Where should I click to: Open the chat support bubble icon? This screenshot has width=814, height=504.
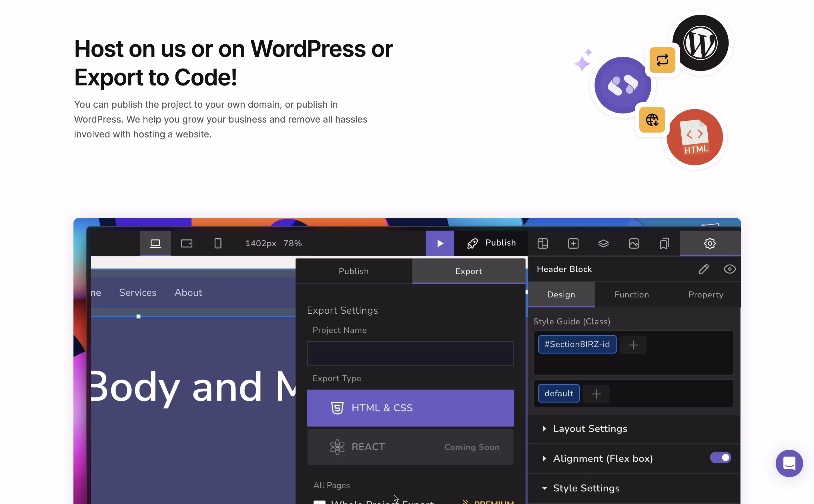pyautogui.click(x=789, y=463)
